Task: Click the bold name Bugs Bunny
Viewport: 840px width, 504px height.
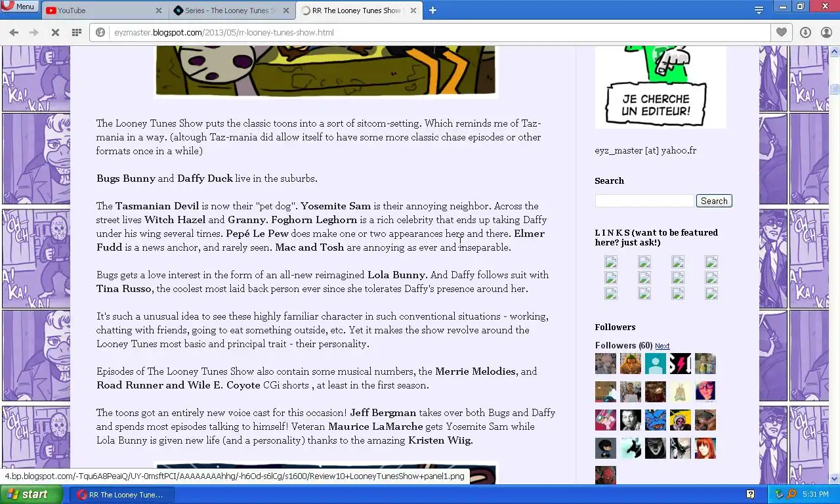Action: tap(126, 178)
